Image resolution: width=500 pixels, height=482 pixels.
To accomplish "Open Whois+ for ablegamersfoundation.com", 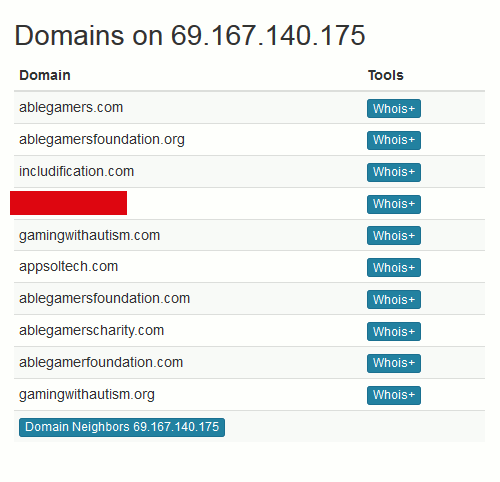I will pos(394,300).
